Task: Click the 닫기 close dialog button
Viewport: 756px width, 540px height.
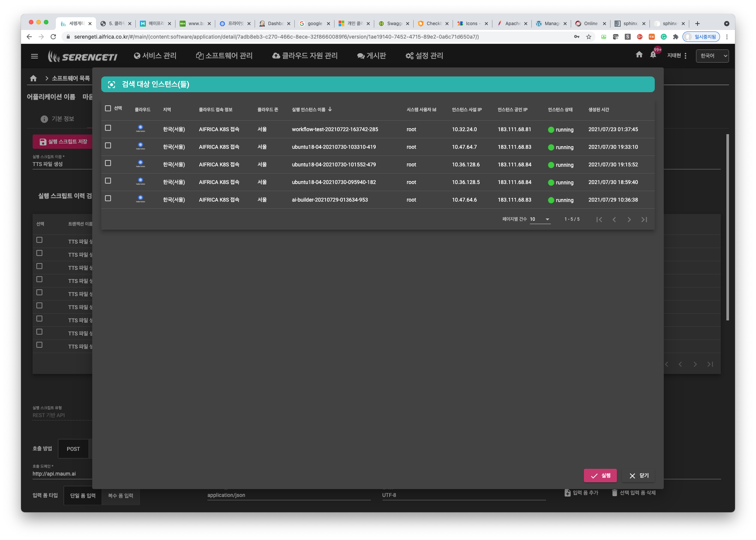Action: click(639, 476)
